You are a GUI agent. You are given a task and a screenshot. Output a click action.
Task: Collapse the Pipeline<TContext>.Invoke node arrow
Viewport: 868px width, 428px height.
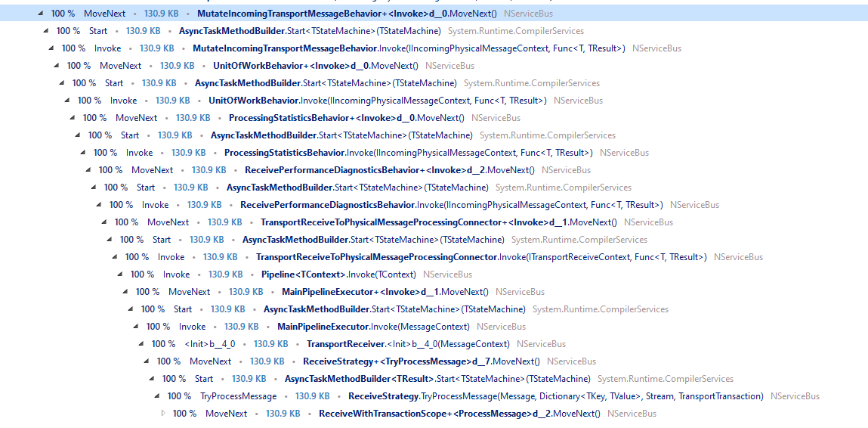119,274
